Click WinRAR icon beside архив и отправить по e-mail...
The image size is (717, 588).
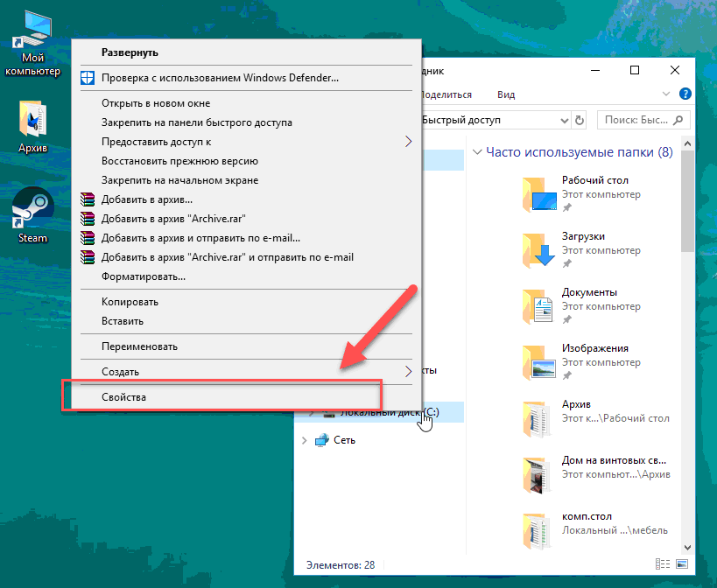click(88, 238)
